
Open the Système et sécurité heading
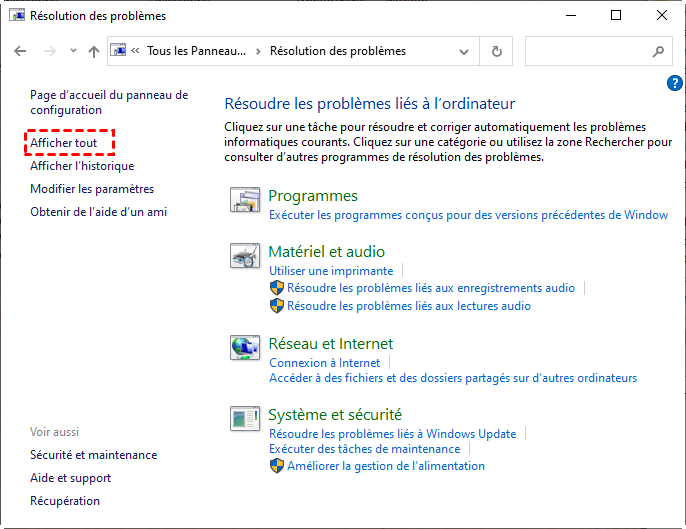click(335, 414)
